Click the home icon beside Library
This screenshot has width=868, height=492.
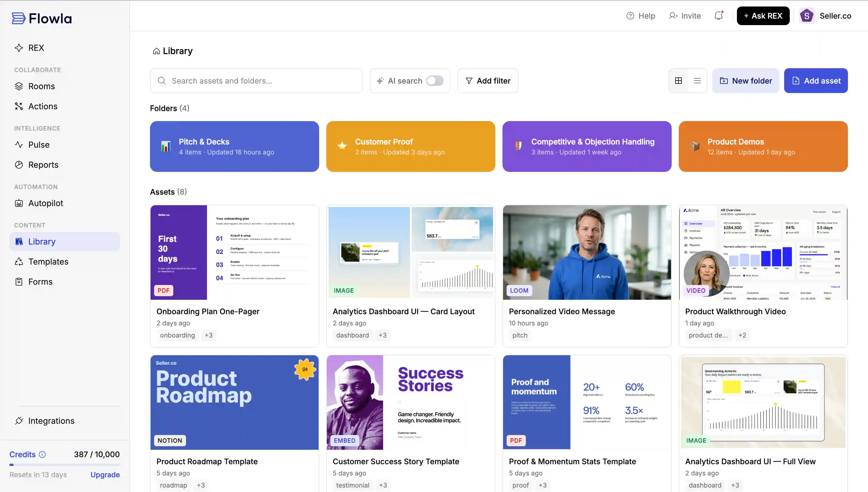click(156, 51)
